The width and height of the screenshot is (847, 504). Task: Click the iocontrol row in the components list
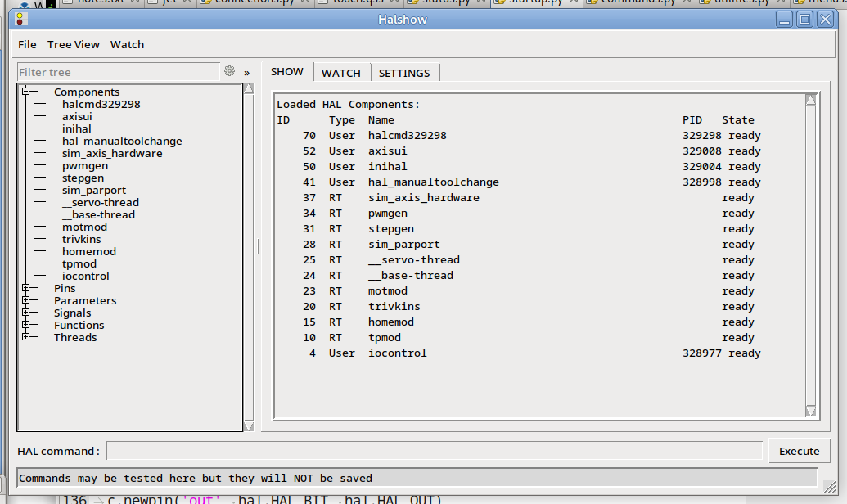click(x=519, y=353)
